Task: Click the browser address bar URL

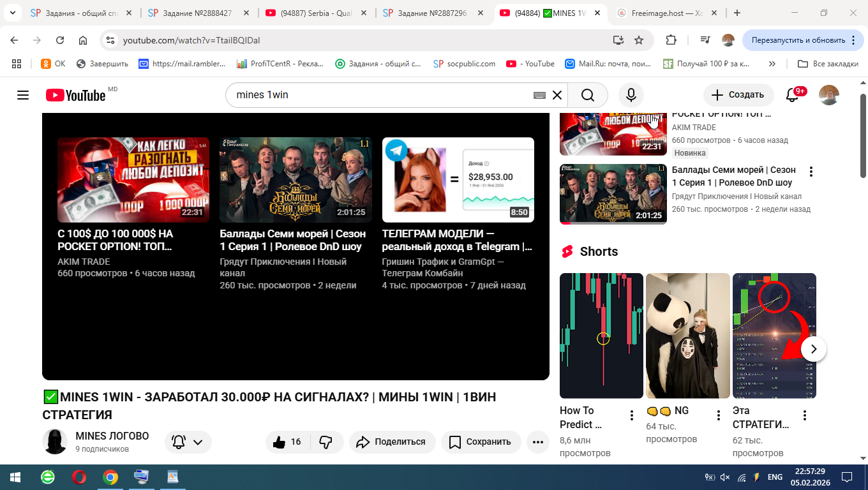Action: (191, 40)
